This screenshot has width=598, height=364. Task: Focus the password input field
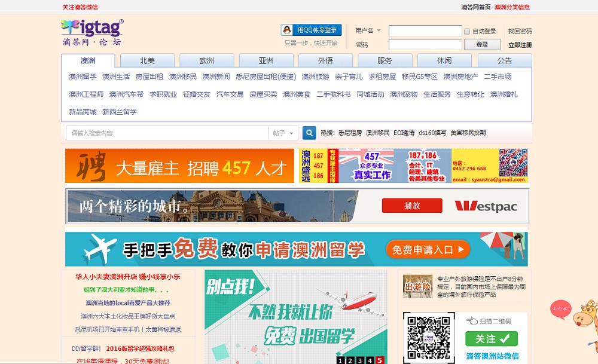pos(425,45)
